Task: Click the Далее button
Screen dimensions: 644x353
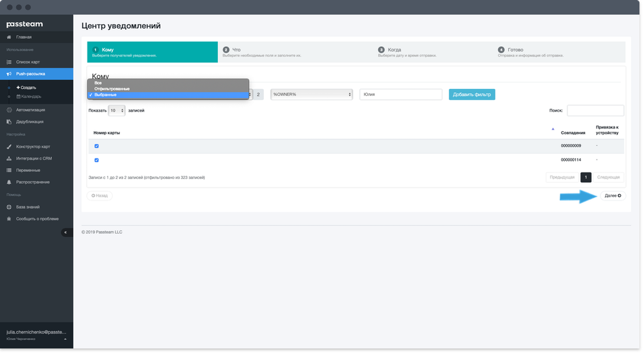Action: click(x=613, y=196)
